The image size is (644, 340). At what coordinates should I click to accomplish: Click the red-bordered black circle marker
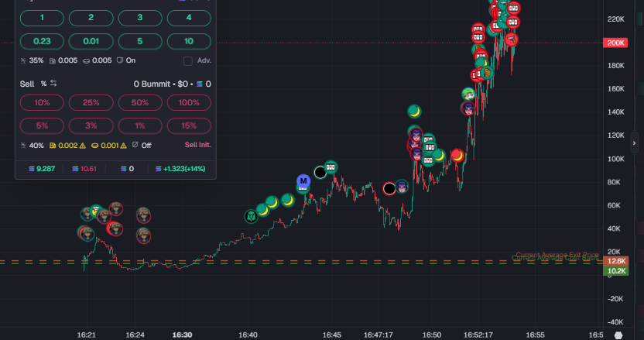389,189
